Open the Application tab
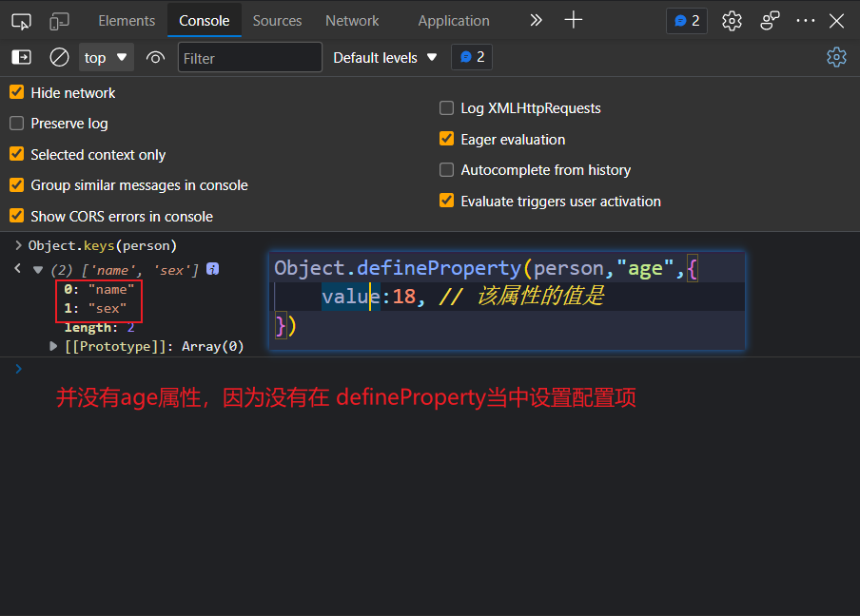This screenshot has width=860, height=616. (454, 20)
